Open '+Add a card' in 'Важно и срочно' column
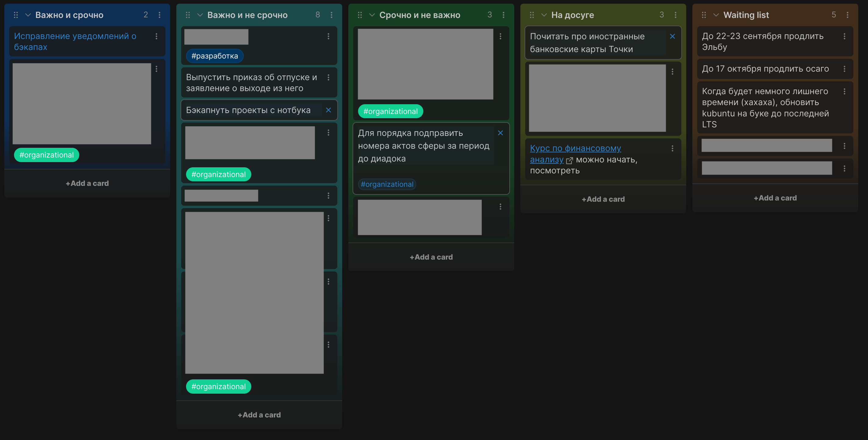The height and width of the screenshot is (440, 868). click(86, 183)
